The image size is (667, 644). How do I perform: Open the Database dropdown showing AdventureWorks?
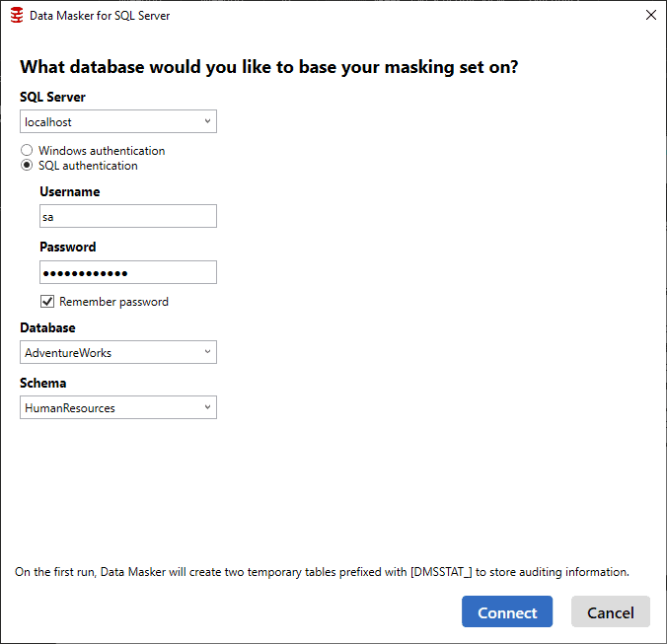118,352
